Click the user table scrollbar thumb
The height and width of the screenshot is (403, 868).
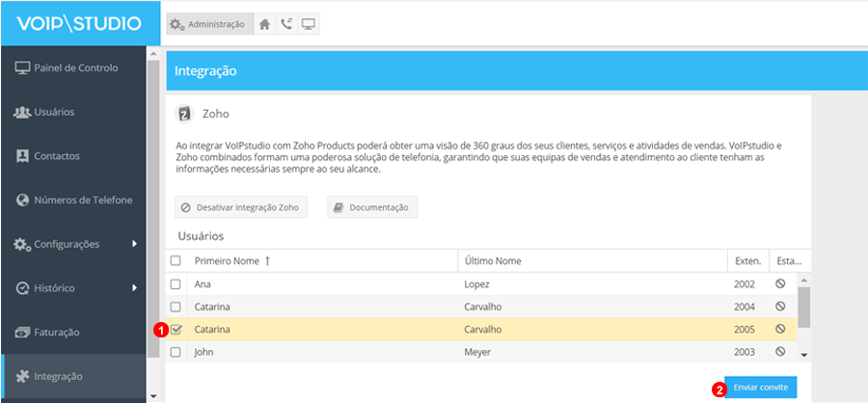(x=804, y=307)
